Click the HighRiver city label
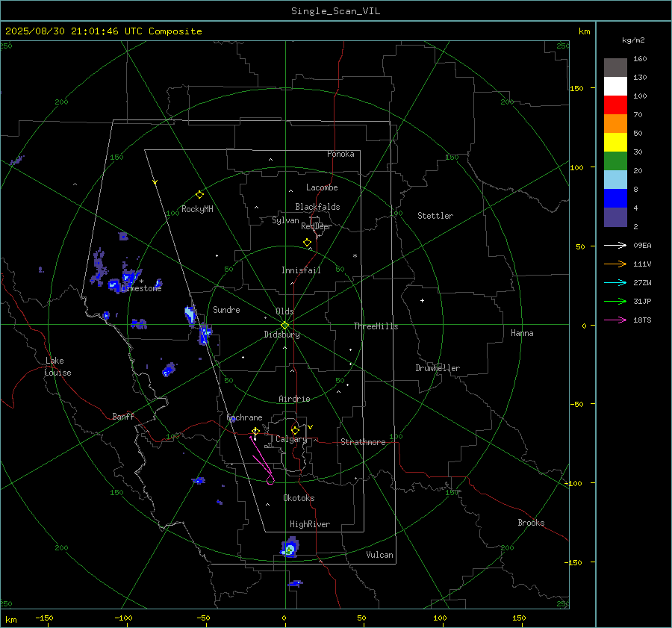The width and height of the screenshot is (672, 628). 309,524
